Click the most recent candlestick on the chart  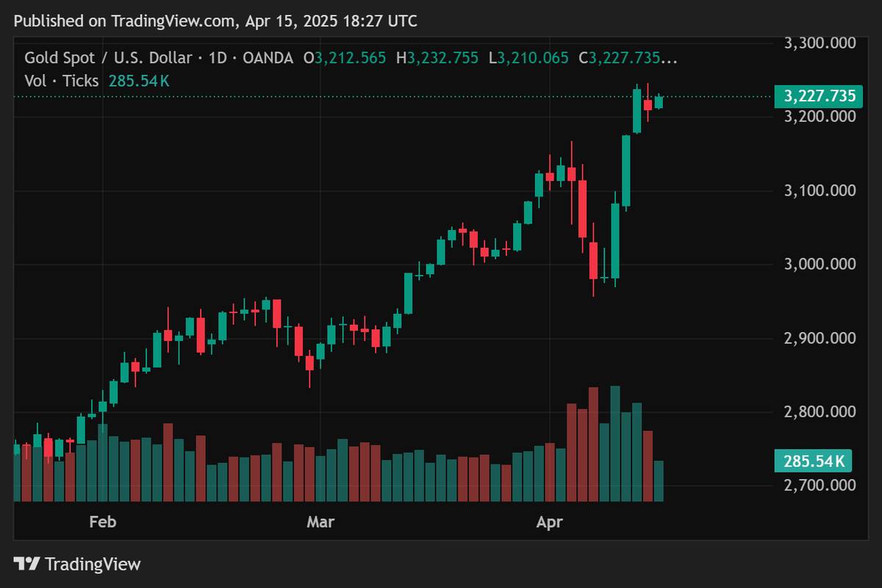click(x=659, y=102)
